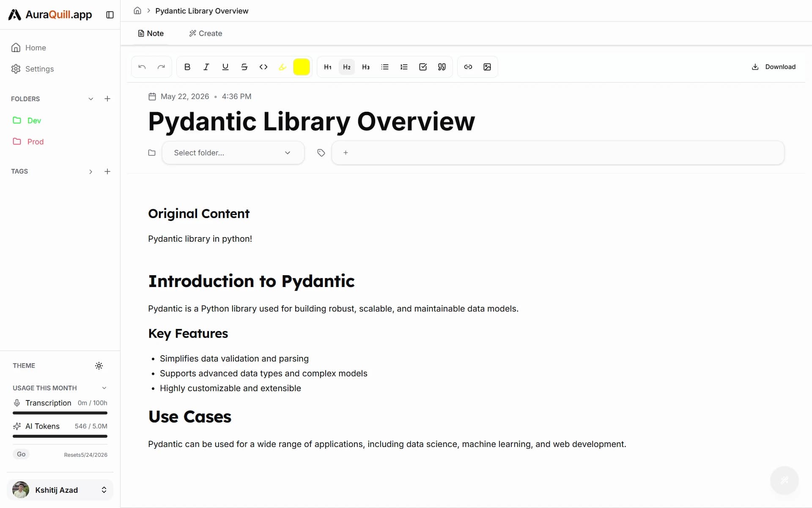Collapse Usage This Month section

tap(104, 388)
